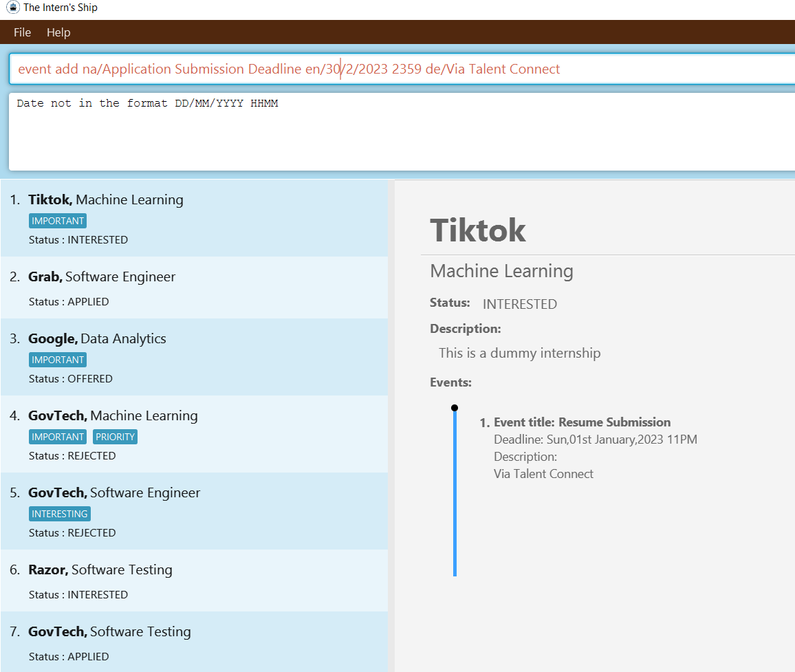Click Status : REJECTED under GovTech Software Engineer
The width and height of the screenshot is (795, 672).
click(x=72, y=533)
